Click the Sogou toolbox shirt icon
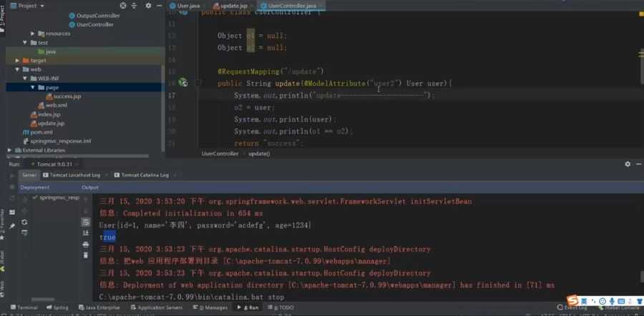This screenshot has width=644, height=316. (x=639, y=302)
